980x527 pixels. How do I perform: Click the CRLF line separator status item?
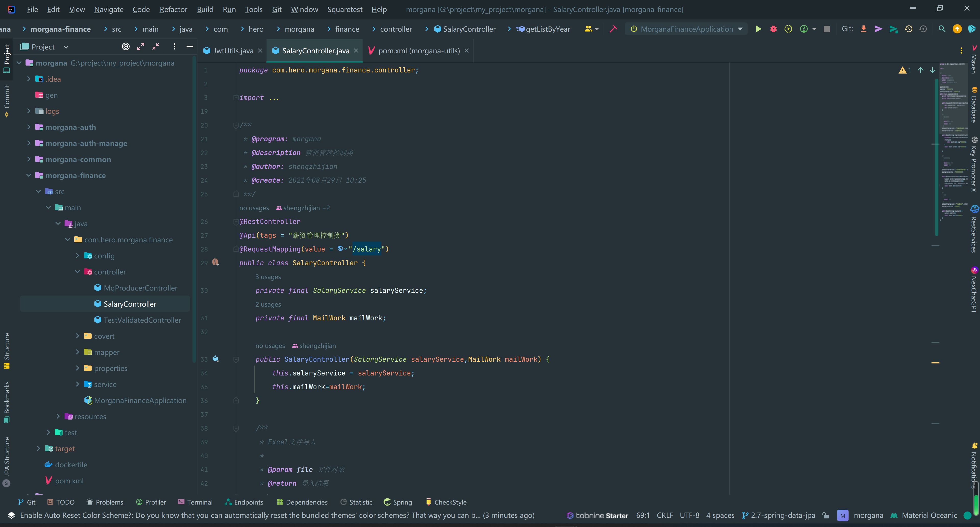[x=665, y=515]
